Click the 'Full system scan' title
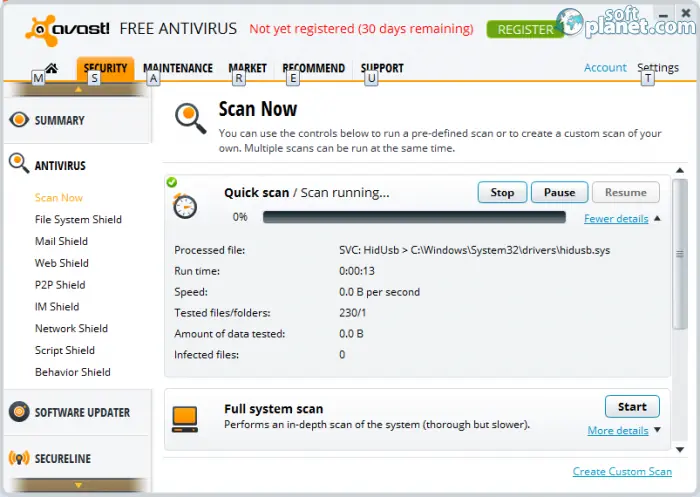700x497 pixels. (x=273, y=409)
